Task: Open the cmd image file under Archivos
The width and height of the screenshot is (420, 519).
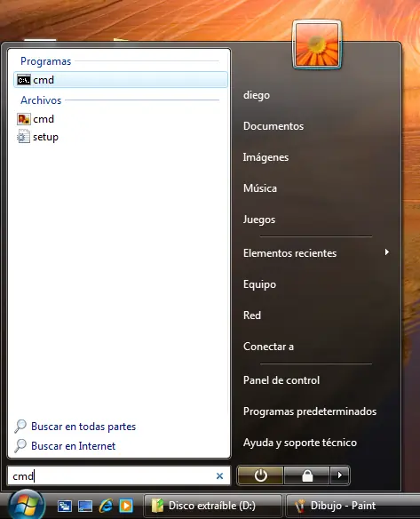Action: pos(36,119)
